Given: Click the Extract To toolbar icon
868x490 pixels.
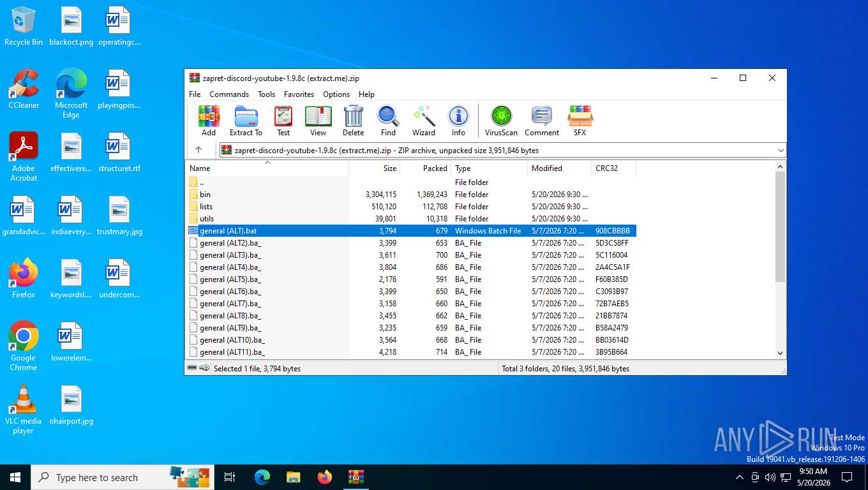Looking at the screenshot, I should coord(246,121).
